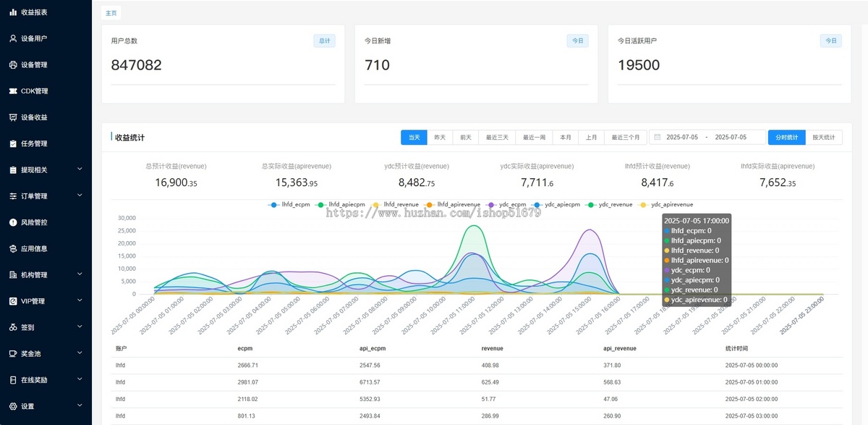The width and height of the screenshot is (868, 425).
Task: Expand the 在线奖励 sidebar submenu
Action: (x=80, y=379)
